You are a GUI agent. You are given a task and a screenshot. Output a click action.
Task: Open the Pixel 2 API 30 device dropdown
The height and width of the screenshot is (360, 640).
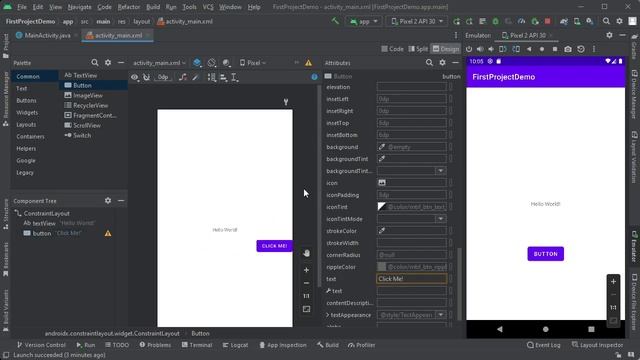(x=417, y=21)
